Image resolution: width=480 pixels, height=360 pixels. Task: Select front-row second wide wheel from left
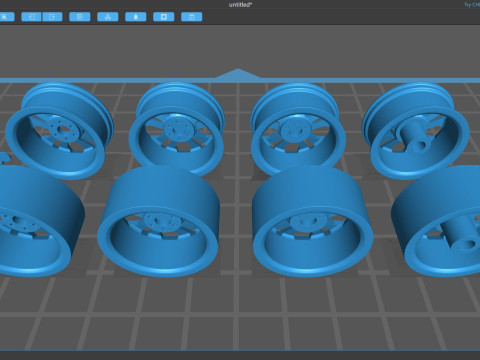point(159,222)
